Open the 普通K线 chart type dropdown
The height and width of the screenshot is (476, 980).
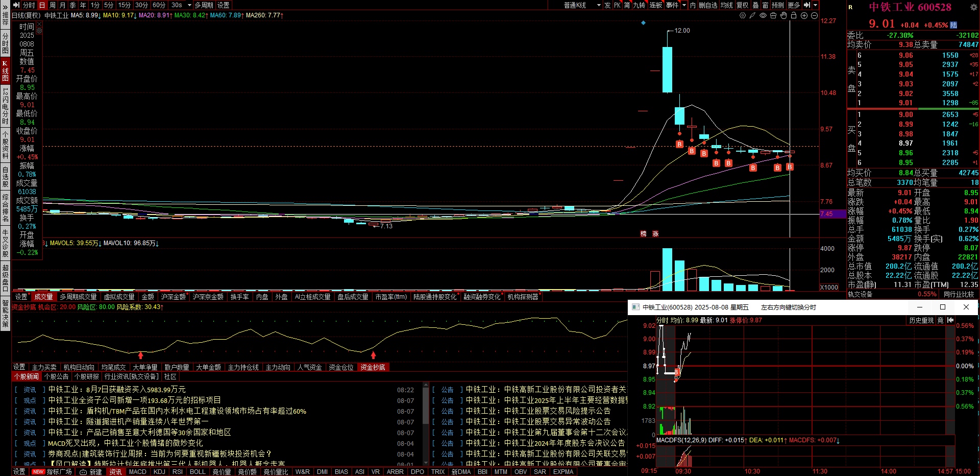click(582, 5)
